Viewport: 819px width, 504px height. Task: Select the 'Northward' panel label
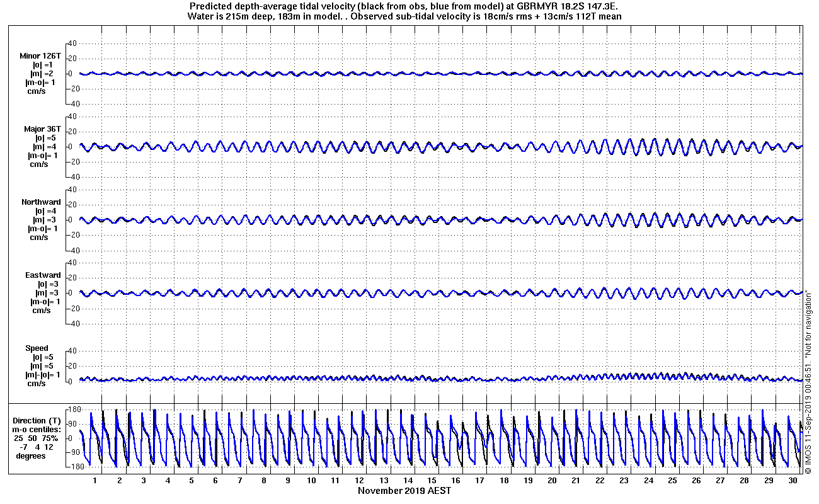[x=42, y=202]
